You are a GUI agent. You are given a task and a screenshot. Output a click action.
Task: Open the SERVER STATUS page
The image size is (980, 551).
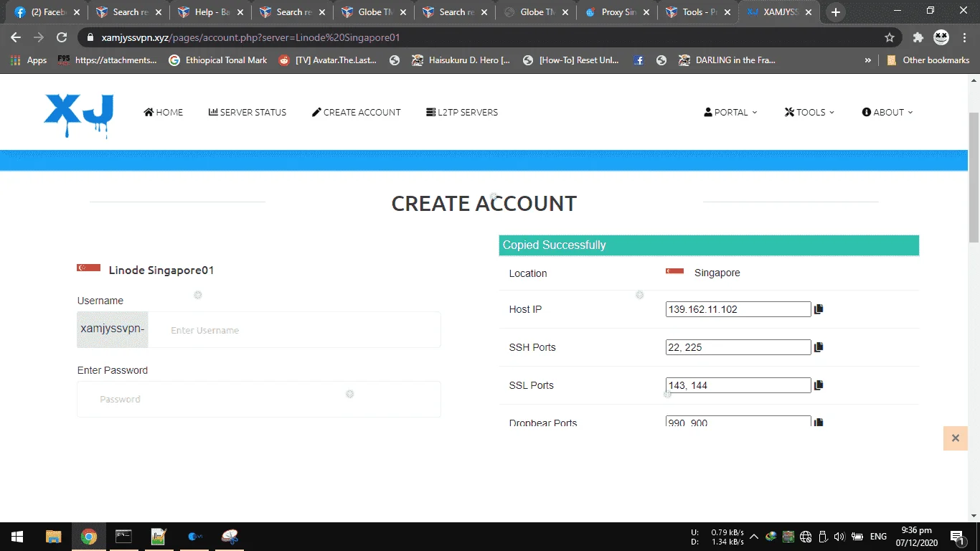pyautogui.click(x=248, y=113)
